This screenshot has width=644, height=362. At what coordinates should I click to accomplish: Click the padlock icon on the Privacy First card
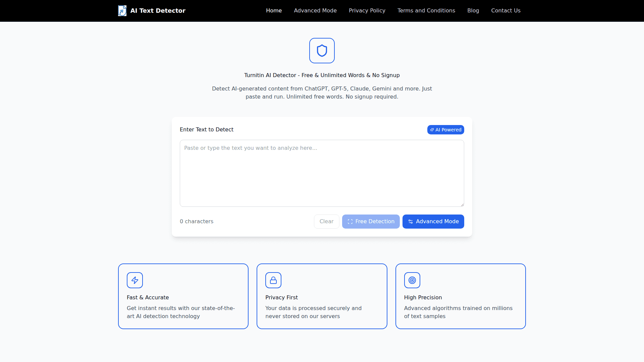(x=273, y=280)
